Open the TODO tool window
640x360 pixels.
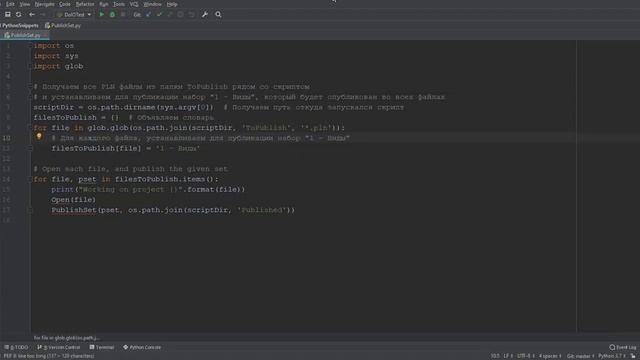click(x=16, y=347)
